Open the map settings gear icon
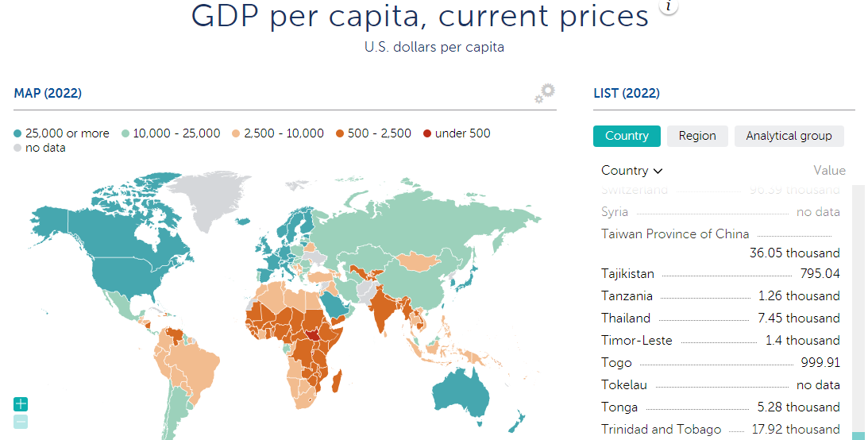Screen dimensions: 868x440 click(x=545, y=93)
